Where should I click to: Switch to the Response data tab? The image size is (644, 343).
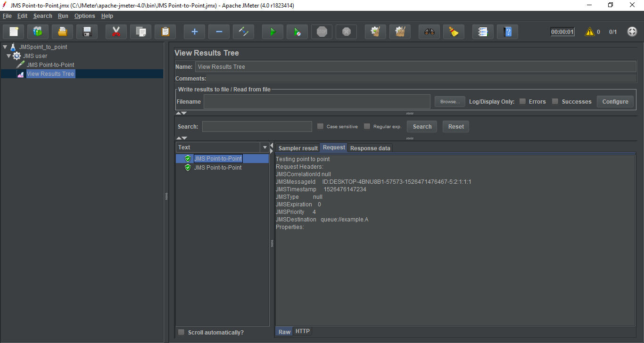tap(370, 148)
